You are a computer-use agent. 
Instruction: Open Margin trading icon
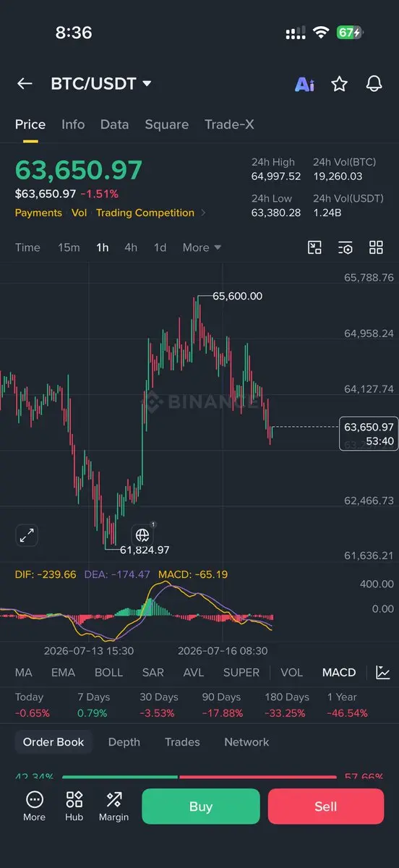tap(113, 806)
